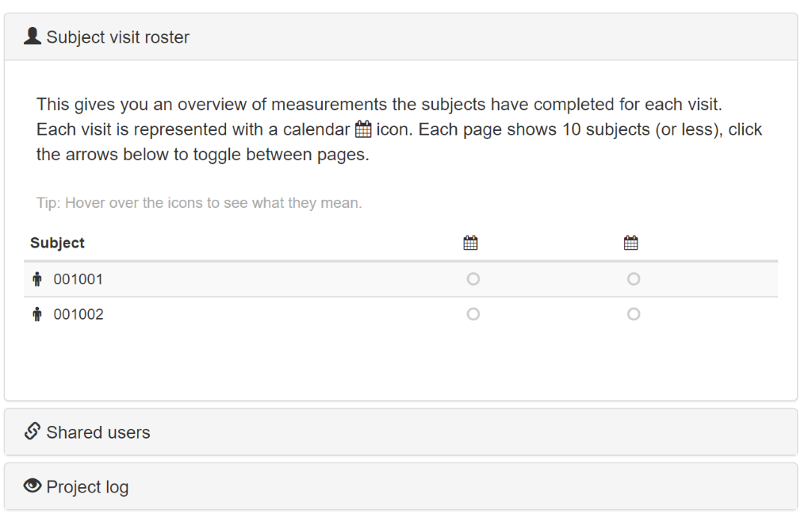Click the Subject column header
The image size is (812, 518).
click(57, 243)
